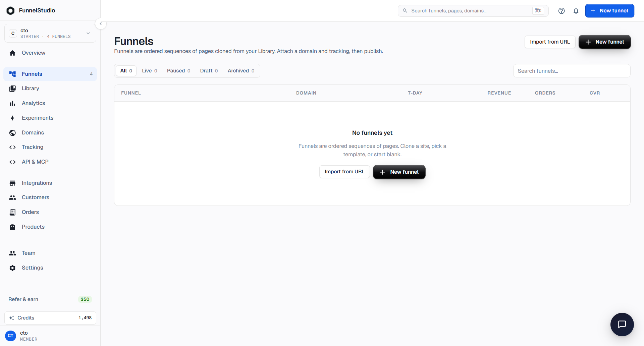
Task: Click Import from URL beside page title
Action: (550, 42)
